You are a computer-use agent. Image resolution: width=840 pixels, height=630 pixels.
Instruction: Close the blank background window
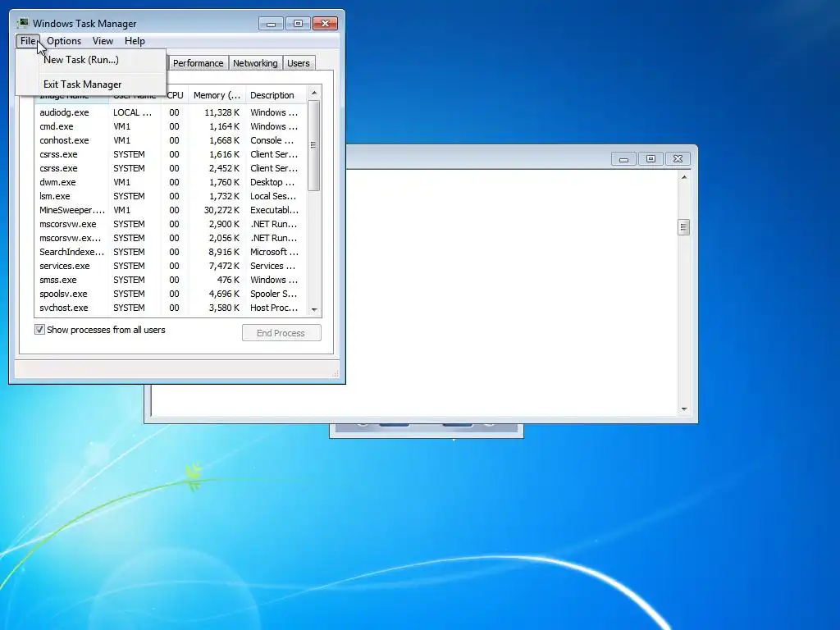click(x=678, y=159)
